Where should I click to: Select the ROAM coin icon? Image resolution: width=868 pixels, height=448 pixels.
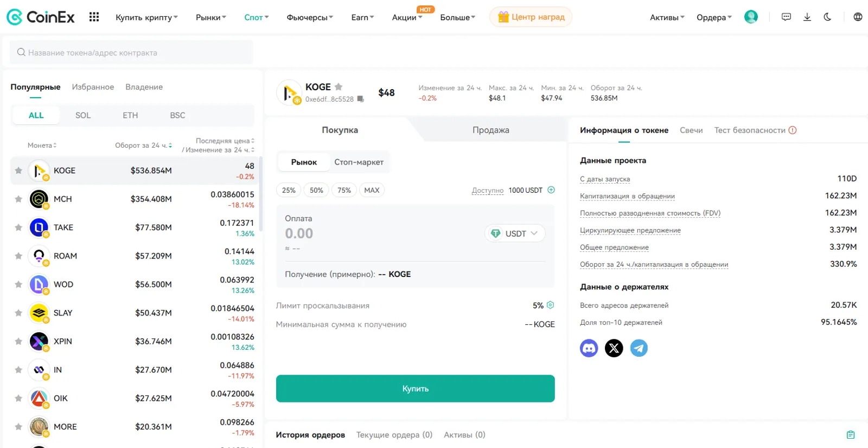pos(39,256)
